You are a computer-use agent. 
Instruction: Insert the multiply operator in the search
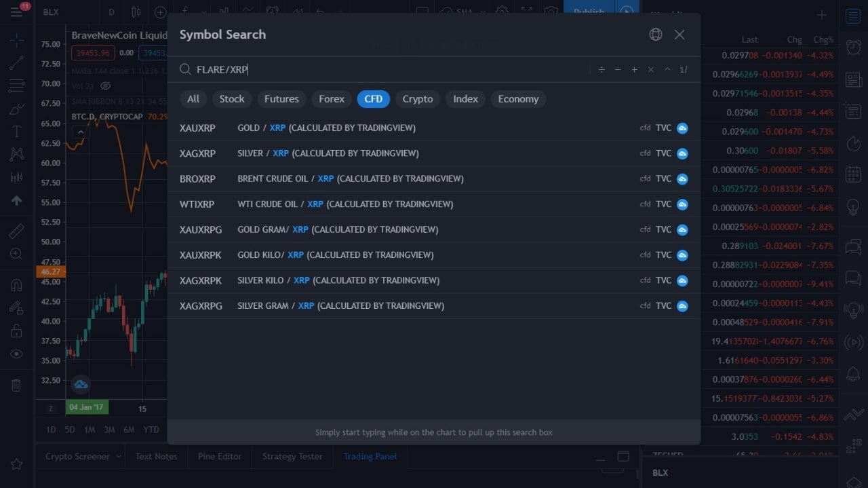coord(651,69)
